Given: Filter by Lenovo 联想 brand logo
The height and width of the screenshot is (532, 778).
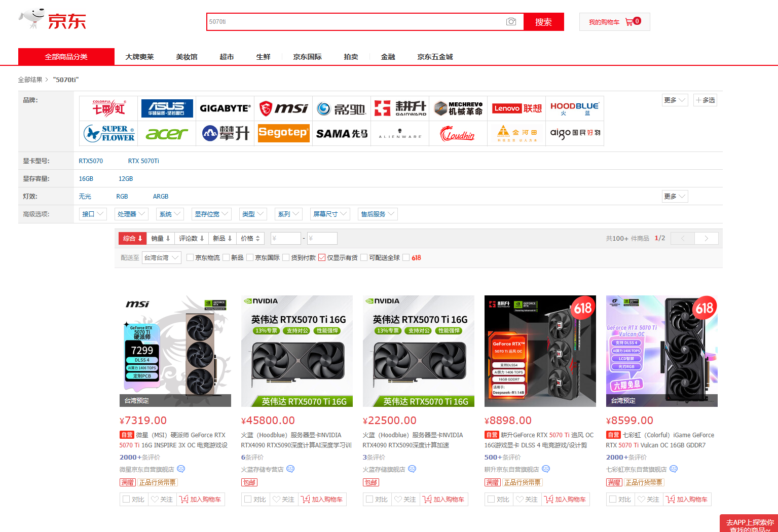Looking at the screenshot, I should click(516, 108).
